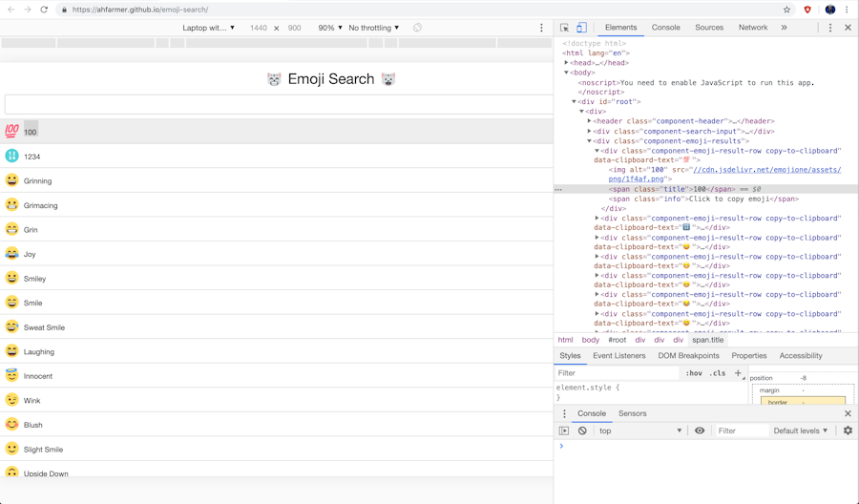The height and width of the screenshot is (504, 859).
Task: Bookmark page with star icon
Action: pos(786,10)
